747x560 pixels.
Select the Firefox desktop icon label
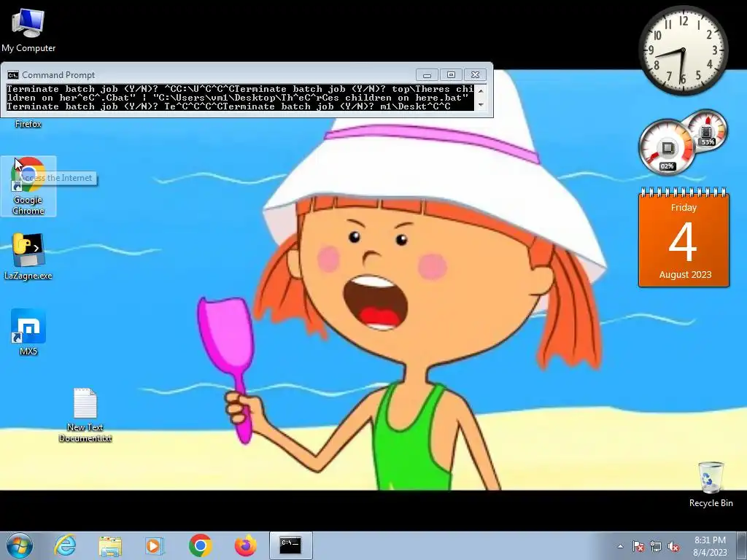[28, 124]
